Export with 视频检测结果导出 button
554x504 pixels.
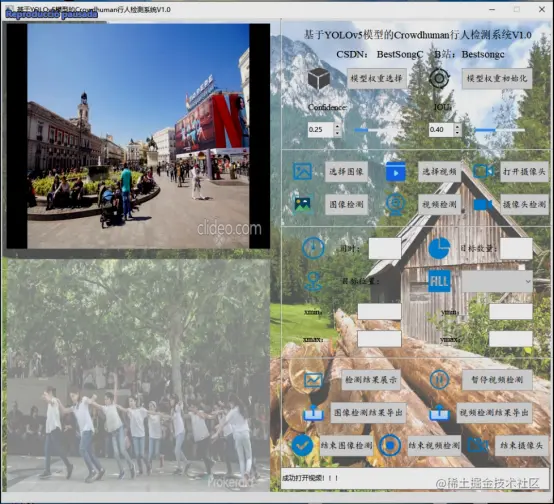494,412
